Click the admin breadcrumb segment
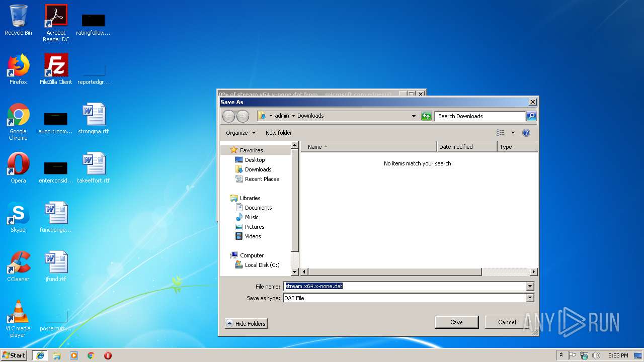The height and width of the screenshot is (362, 644). (282, 116)
